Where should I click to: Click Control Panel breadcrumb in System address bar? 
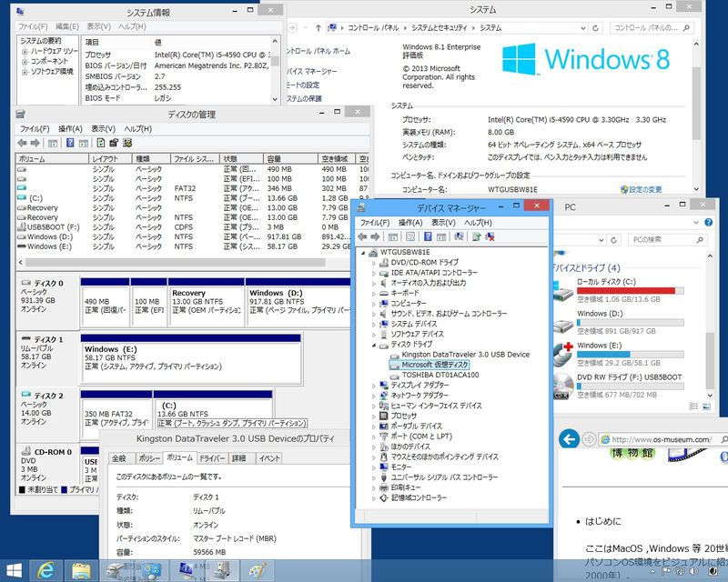[x=373, y=28]
